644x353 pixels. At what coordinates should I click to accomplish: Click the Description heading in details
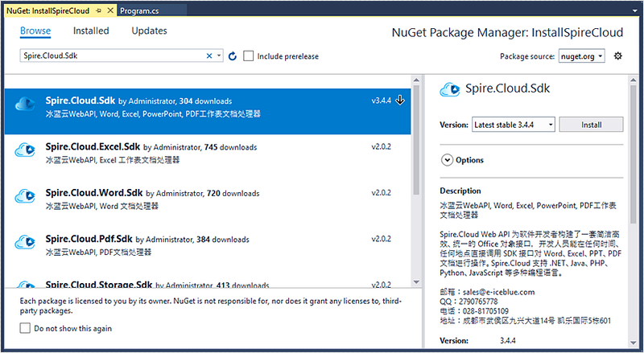pyautogui.click(x=460, y=191)
